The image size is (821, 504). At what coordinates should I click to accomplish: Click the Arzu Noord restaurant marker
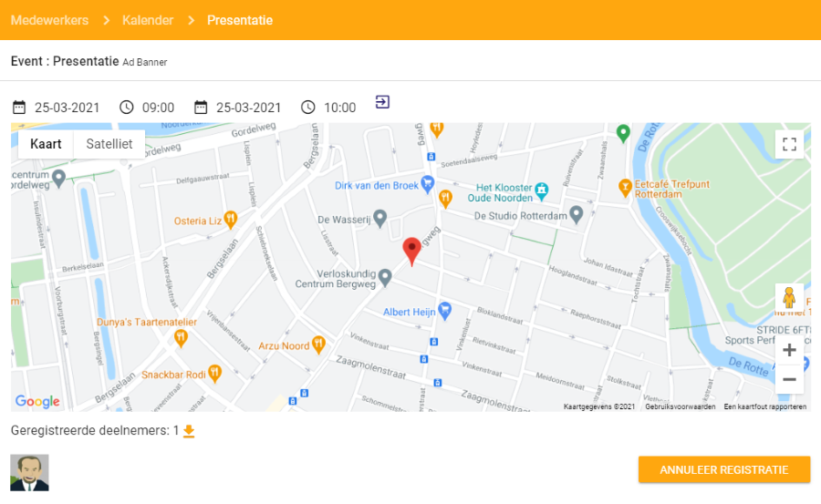(x=318, y=345)
